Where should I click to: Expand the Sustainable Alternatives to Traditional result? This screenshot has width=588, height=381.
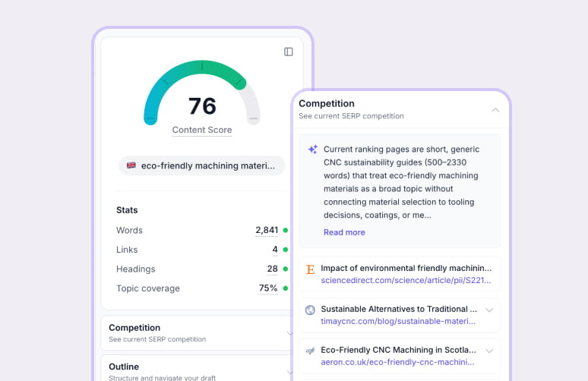click(x=489, y=310)
